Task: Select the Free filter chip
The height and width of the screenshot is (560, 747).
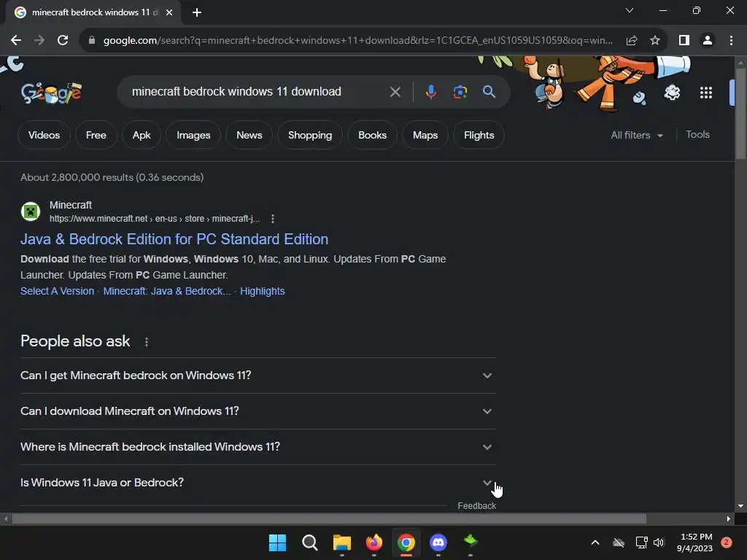Action: coord(96,135)
